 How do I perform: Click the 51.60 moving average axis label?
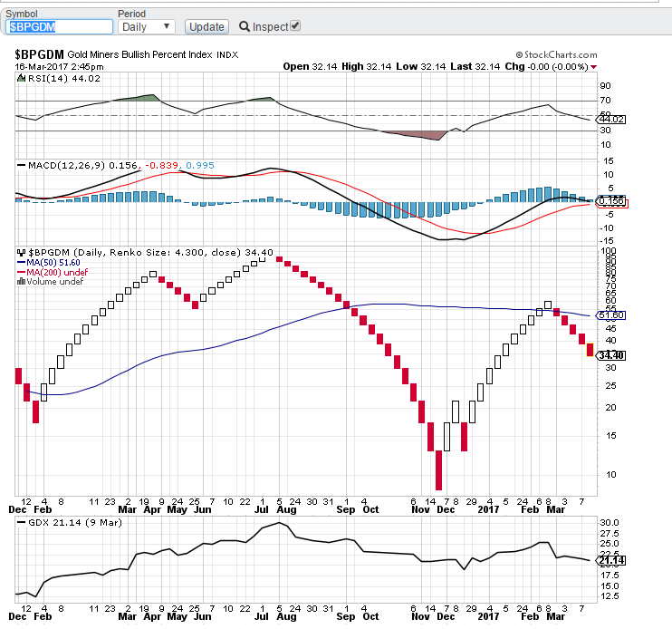point(611,315)
